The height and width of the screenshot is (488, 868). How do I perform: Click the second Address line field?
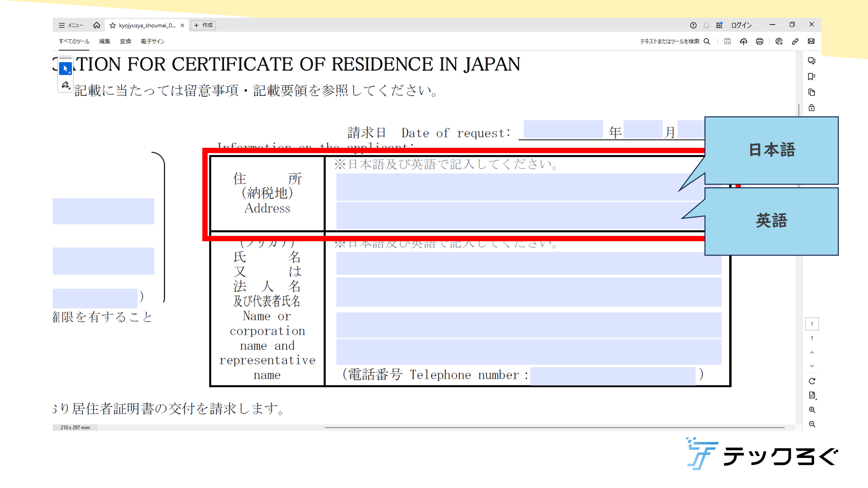[x=521, y=216]
